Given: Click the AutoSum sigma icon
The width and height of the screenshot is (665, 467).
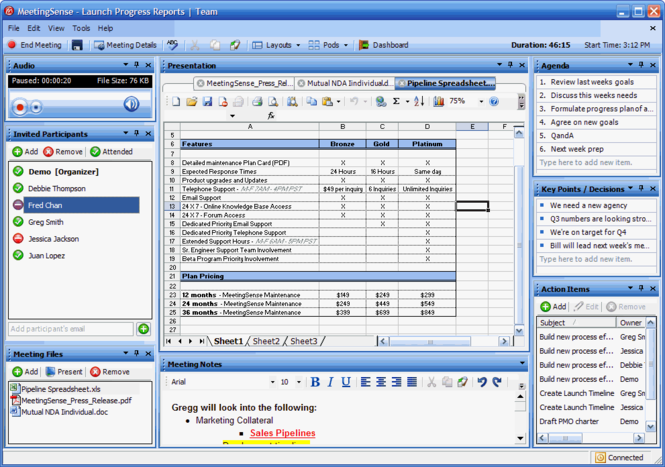Looking at the screenshot, I should pyautogui.click(x=396, y=101).
